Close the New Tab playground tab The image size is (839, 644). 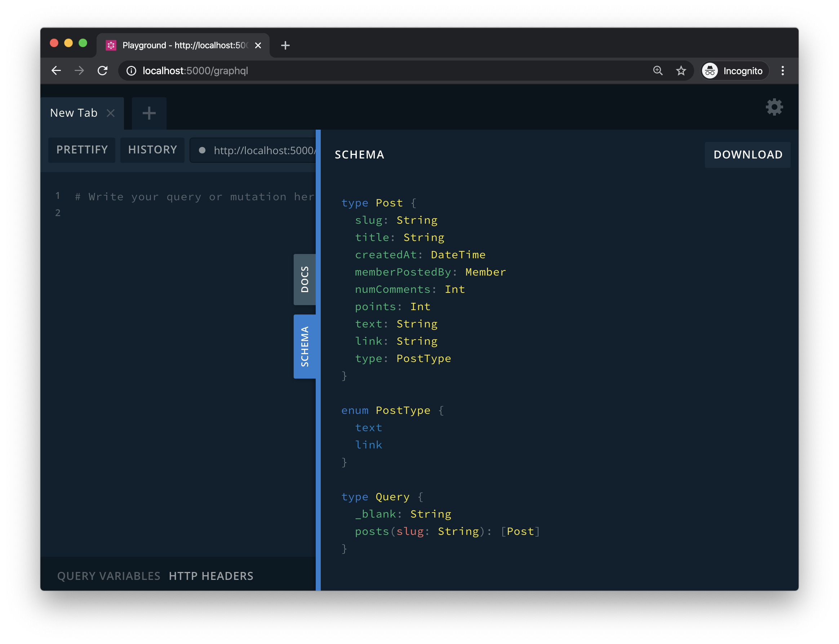pos(111,113)
